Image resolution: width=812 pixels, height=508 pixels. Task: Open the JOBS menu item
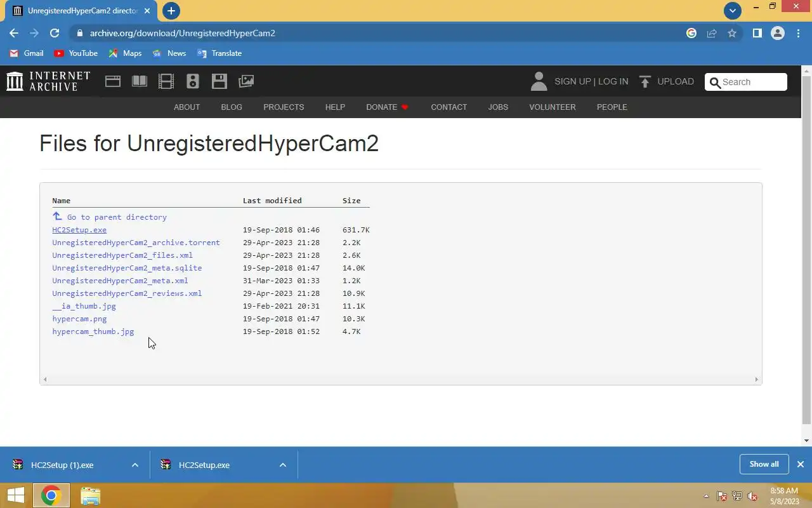(x=498, y=107)
